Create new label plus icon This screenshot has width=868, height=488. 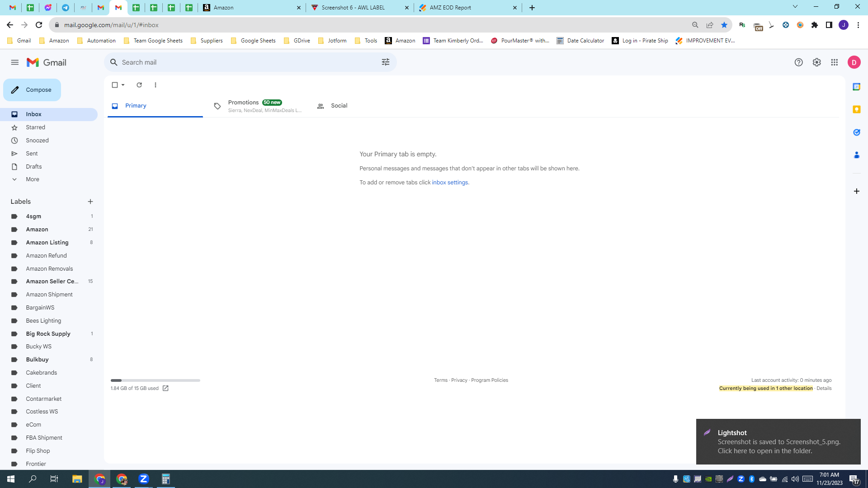coord(90,202)
